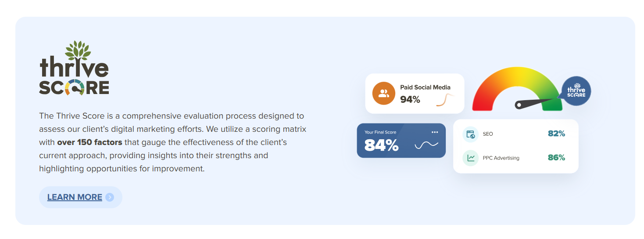The height and width of the screenshot is (239, 644).
Task: Click the Paid Social Media 94% card
Action: 415,94
